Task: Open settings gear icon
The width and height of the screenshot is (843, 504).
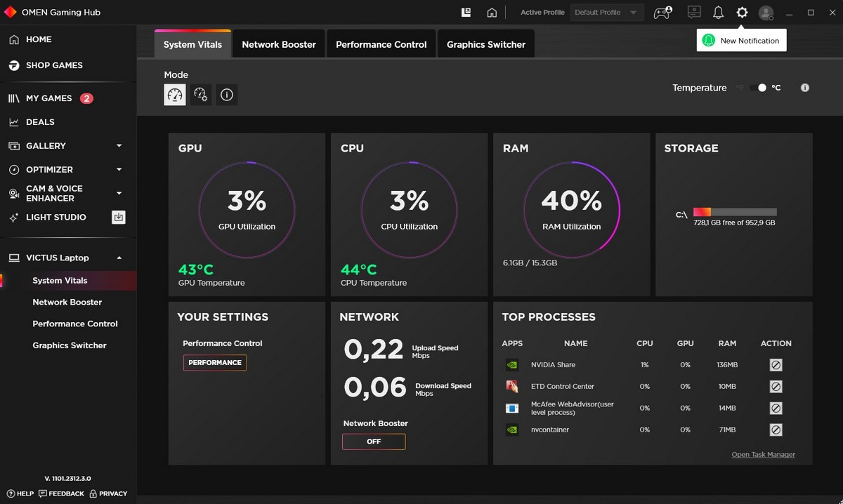Action: (x=742, y=12)
